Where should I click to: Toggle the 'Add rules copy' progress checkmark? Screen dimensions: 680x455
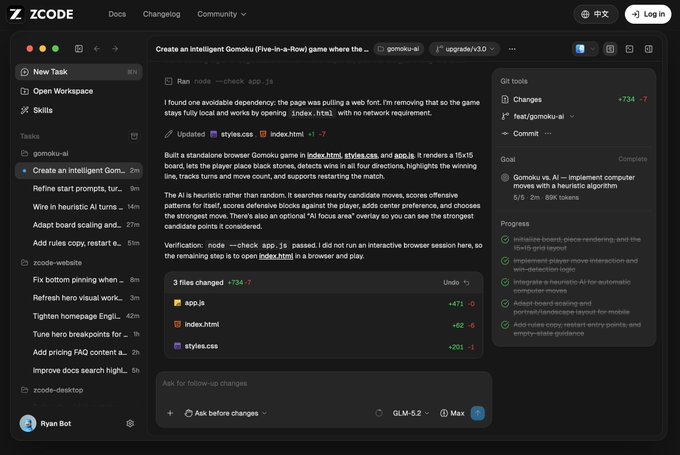pyautogui.click(x=505, y=325)
